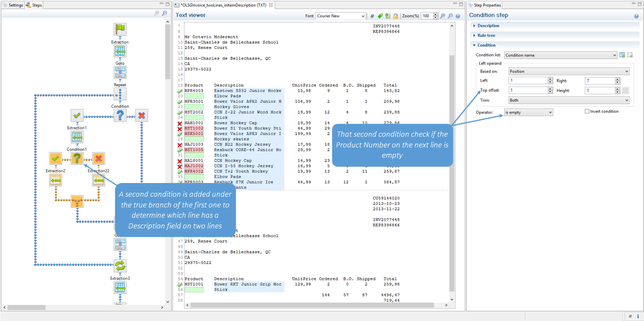The image size is (644, 321).
Task: Switch to the Settings tab
Action: tap(13, 5)
